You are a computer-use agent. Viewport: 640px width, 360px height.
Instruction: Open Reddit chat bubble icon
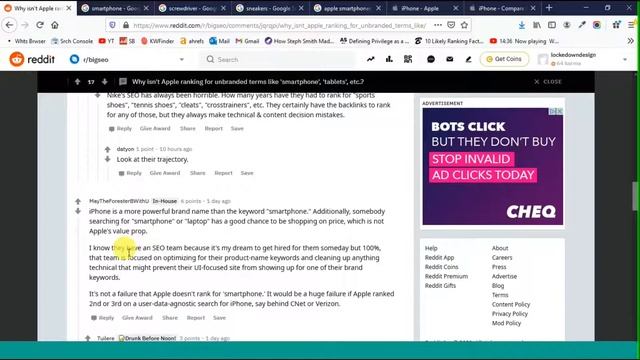coord(431,59)
